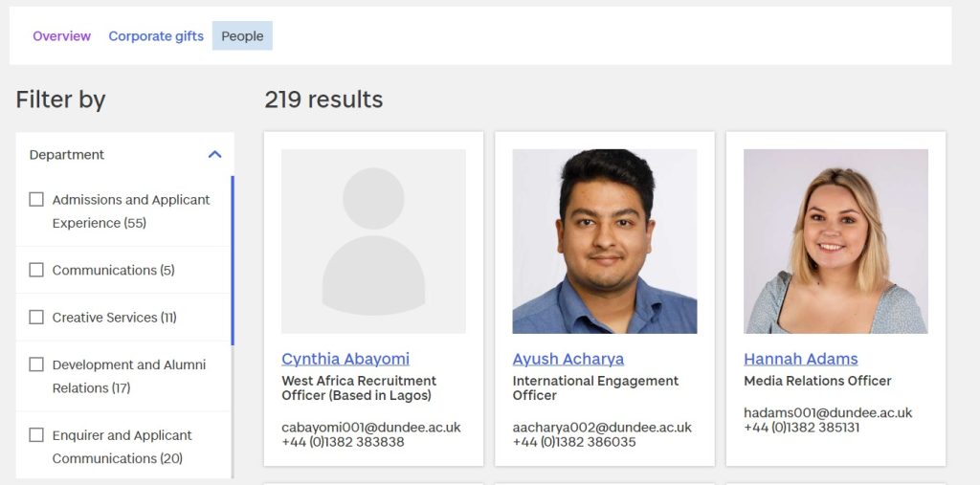This screenshot has width=980, height=485.
Task: Click the email cabayomi001@dundee.ac.uk
Action: point(371,428)
